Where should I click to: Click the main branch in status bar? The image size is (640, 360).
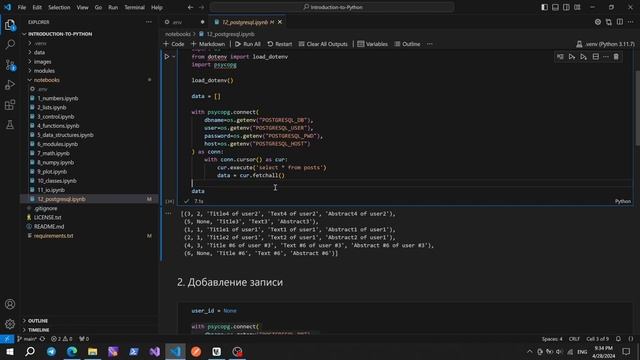coord(27,339)
